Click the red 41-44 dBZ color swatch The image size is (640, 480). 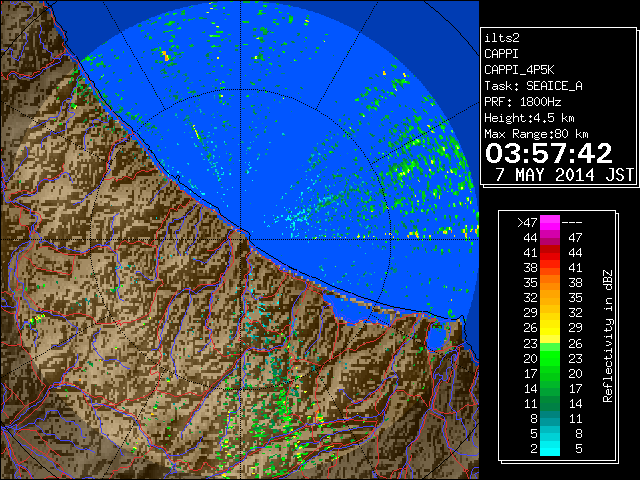tap(550, 253)
